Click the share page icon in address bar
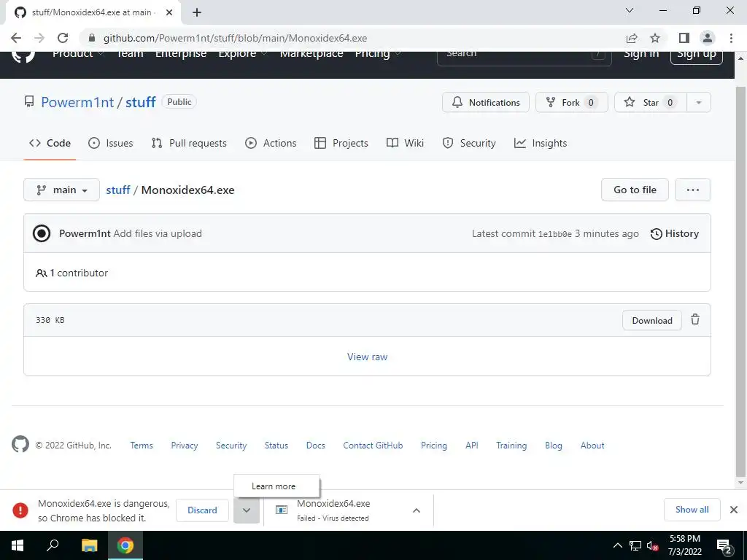Image resolution: width=747 pixels, height=560 pixels. [632, 38]
